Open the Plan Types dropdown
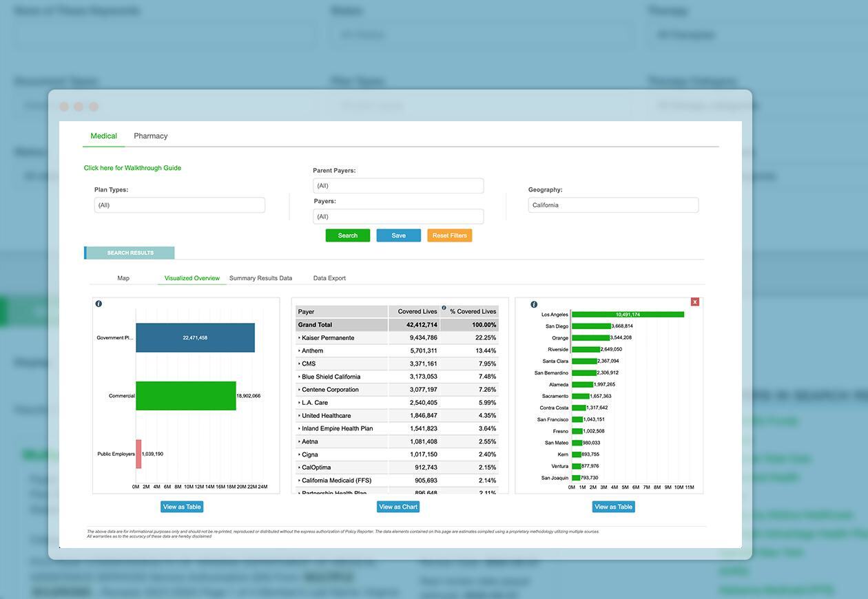Image resolution: width=868 pixels, height=599 pixels. click(x=179, y=204)
